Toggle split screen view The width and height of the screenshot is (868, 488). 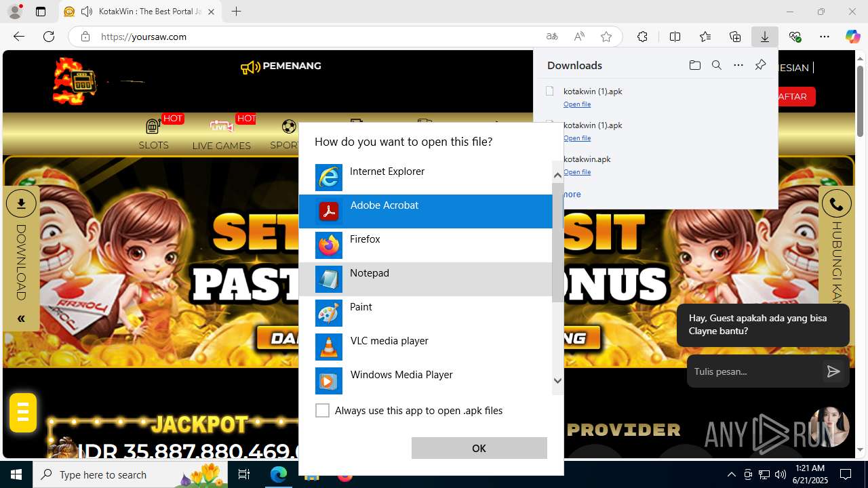675,37
